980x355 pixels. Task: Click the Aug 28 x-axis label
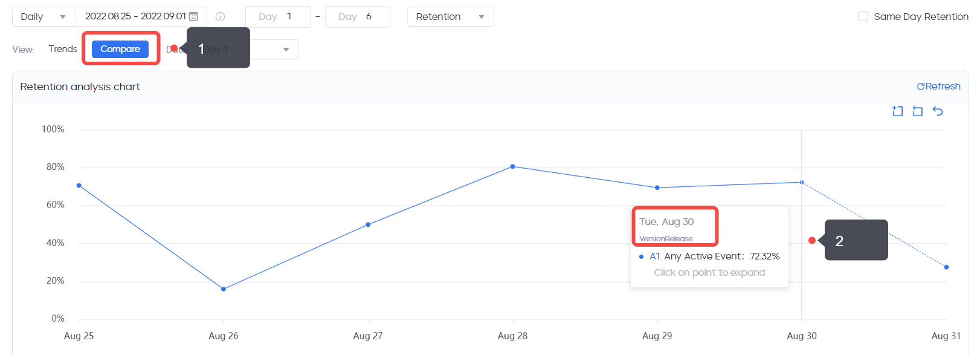click(512, 336)
